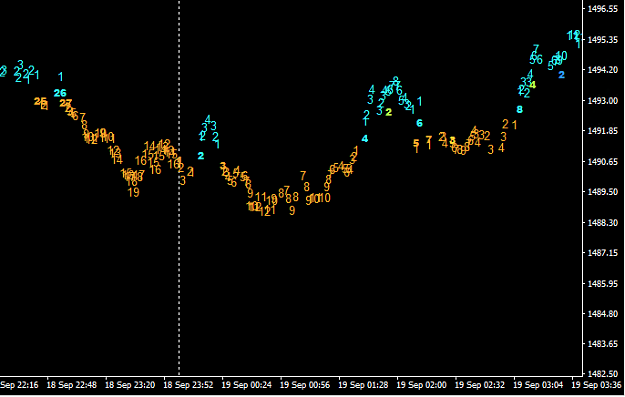Select the 18 Sep 23:52 time label
The height and width of the screenshot is (397, 625).
point(188,385)
